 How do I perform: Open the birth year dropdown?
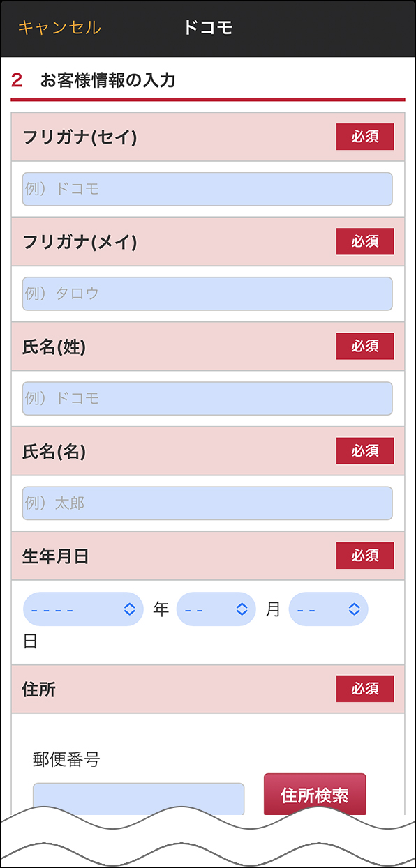(x=82, y=609)
